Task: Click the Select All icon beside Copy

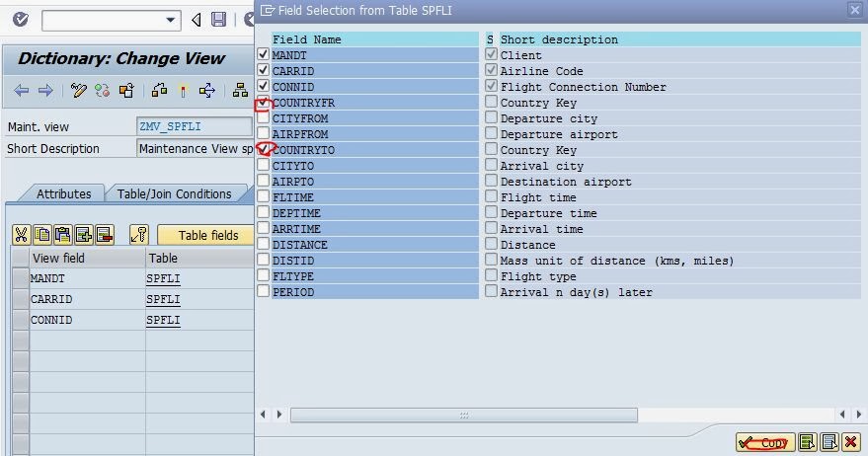Action: [807, 443]
